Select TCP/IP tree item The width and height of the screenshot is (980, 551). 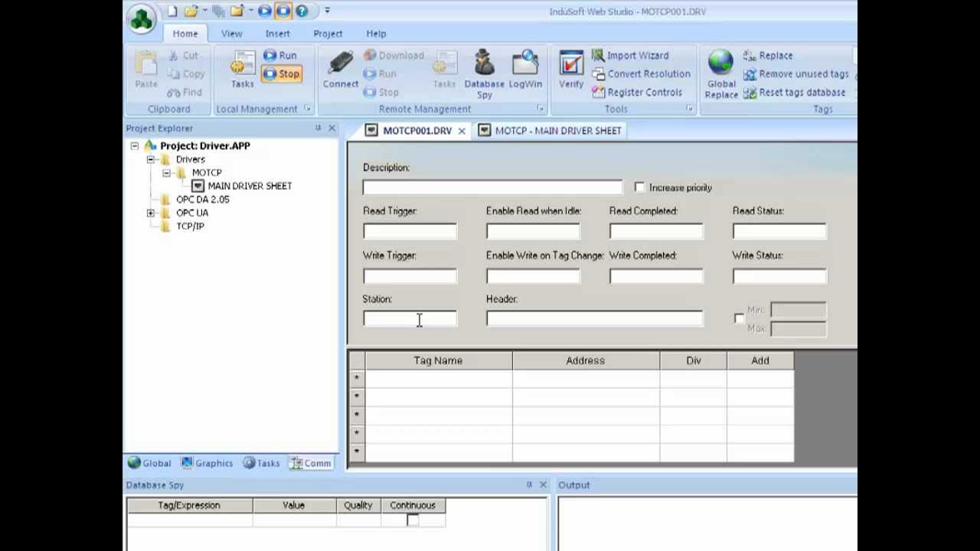pyautogui.click(x=190, y=227)
